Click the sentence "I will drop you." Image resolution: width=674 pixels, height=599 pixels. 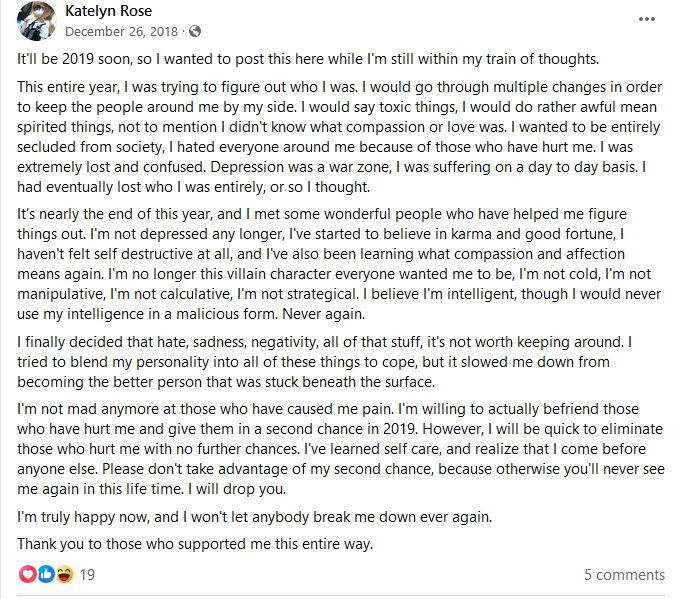pyautogui.click(x=237, y=489)
